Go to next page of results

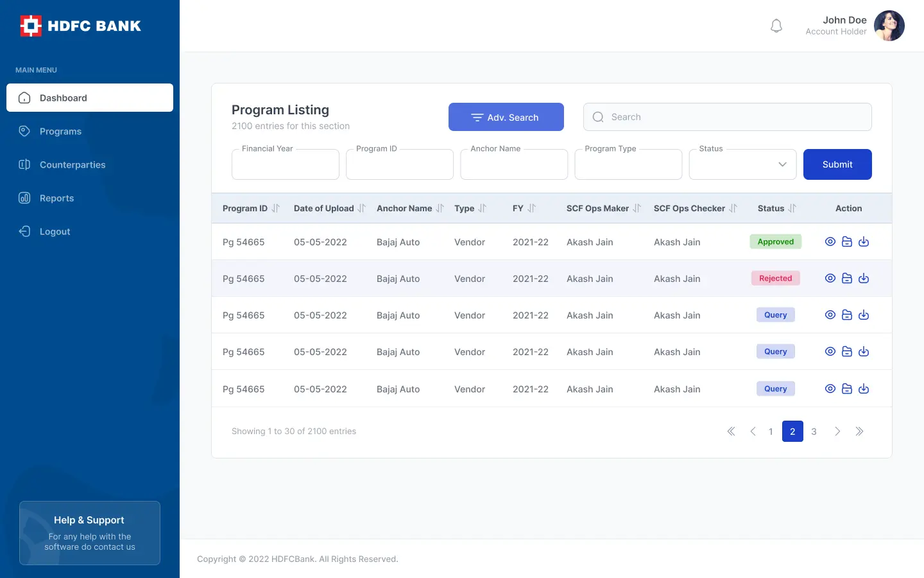(x=837, y=432)
